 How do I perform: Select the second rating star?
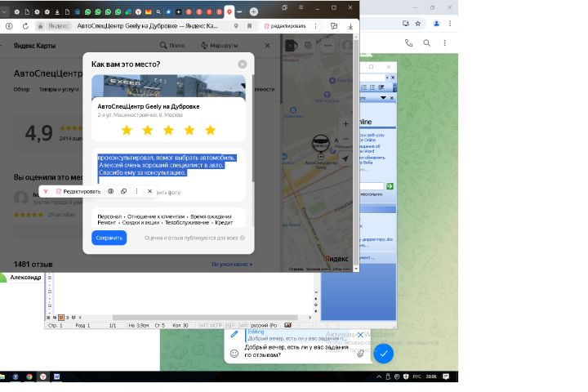[x=148, y=130]
